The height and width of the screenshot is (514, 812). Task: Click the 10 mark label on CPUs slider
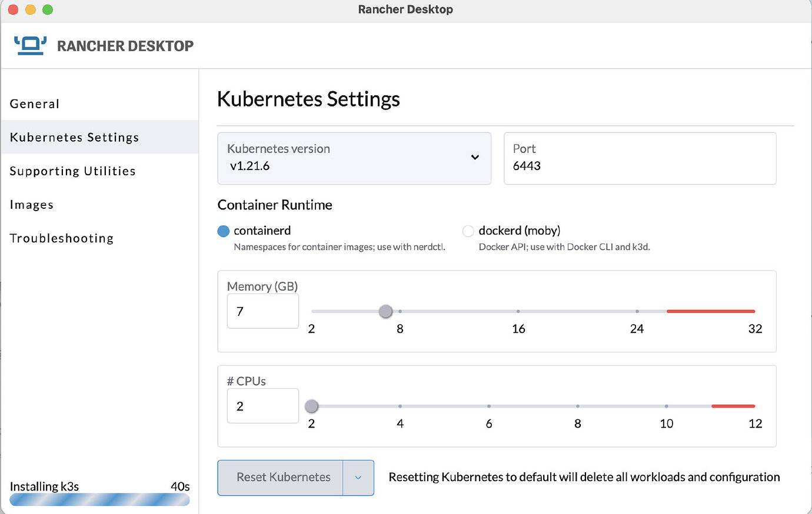(x=667, y=423)
